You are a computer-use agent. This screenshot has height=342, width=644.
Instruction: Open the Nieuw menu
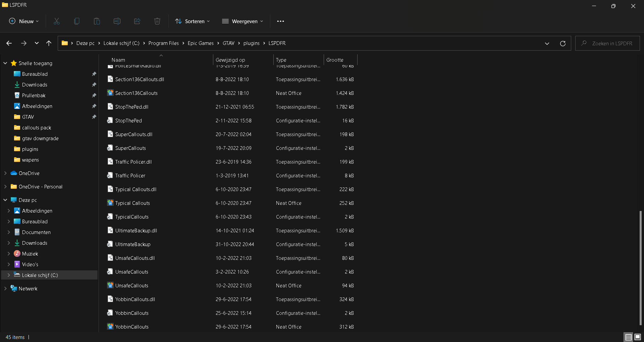[24, 21]
